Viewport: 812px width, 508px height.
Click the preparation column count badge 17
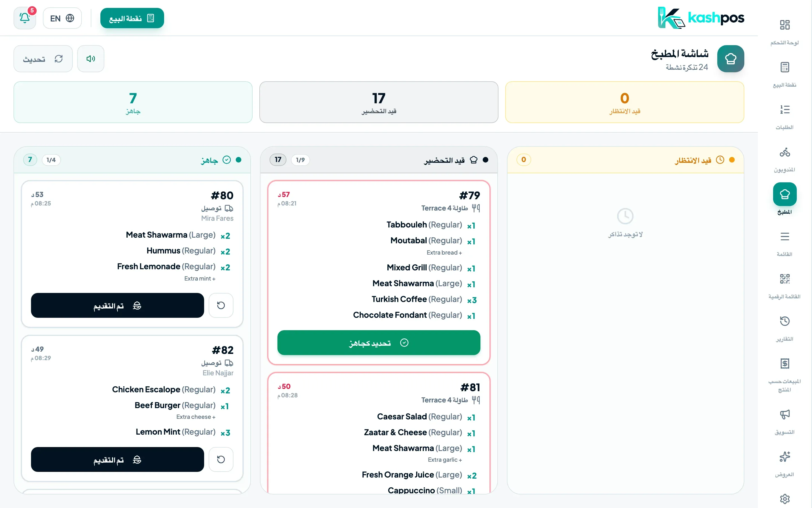pyautogui.click(x=278, y=159)
